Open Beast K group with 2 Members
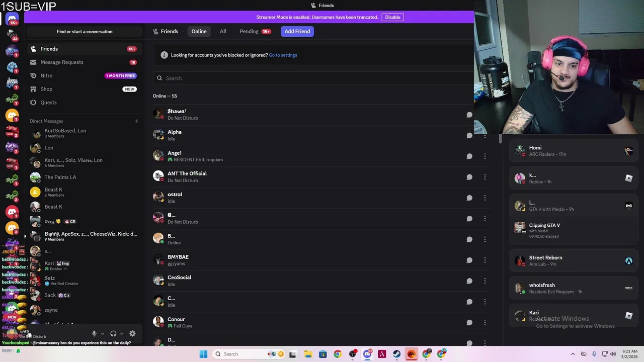Viewport: 644px width, 362px height. (84, 192)
